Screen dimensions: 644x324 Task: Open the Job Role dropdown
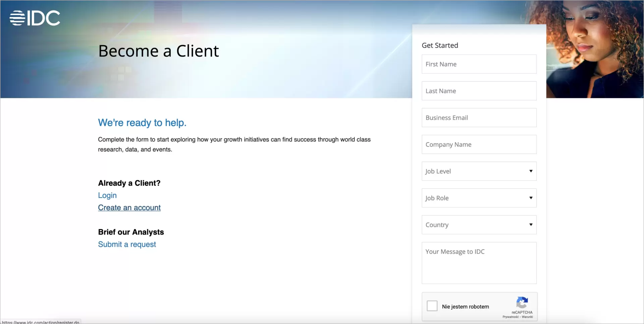click(x=479, y=198)
